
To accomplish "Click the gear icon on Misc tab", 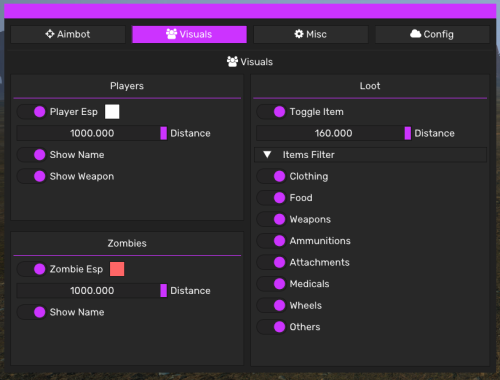I will click(299, 34).
